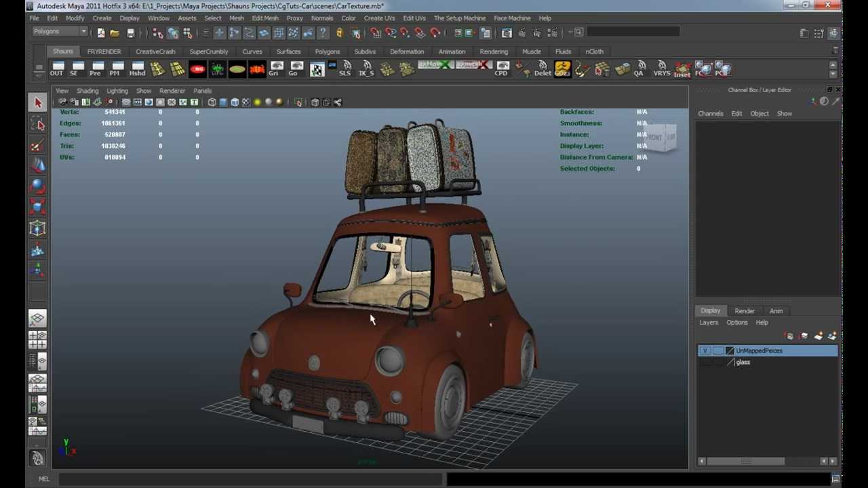868x488 pixels.
Task: Toggle visibility of UnMappedPeices layer
Action: click(705, 350)
